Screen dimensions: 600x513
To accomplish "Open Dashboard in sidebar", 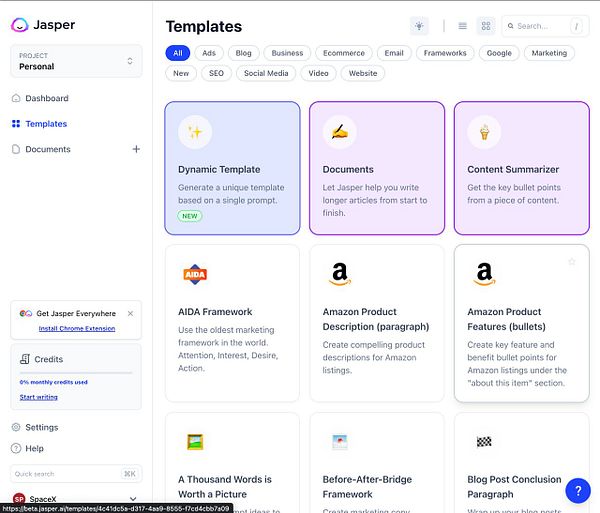I will click(x=47, y=98).
